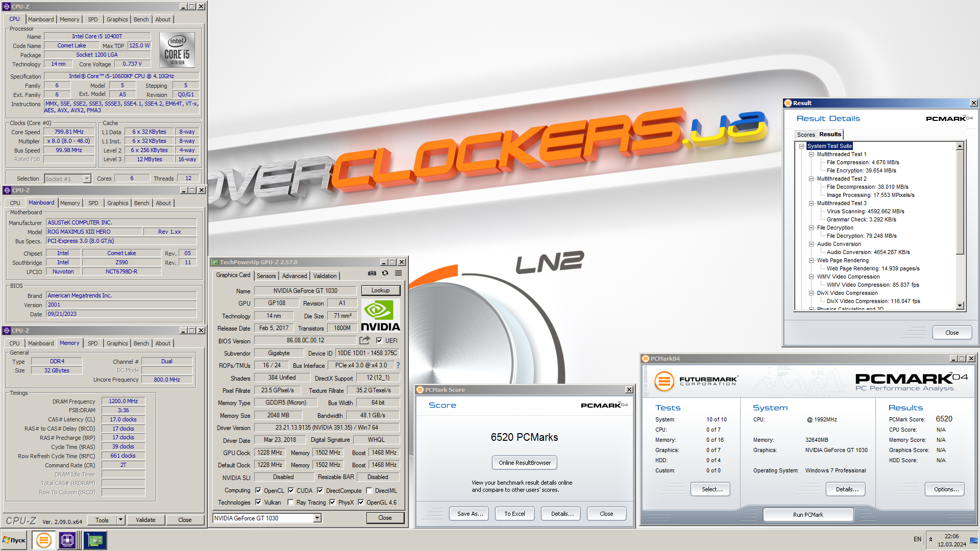This screenshot has height=551, width=980.
Task: Click the BIOS share/export arrow icon
Action: (364, 340)
